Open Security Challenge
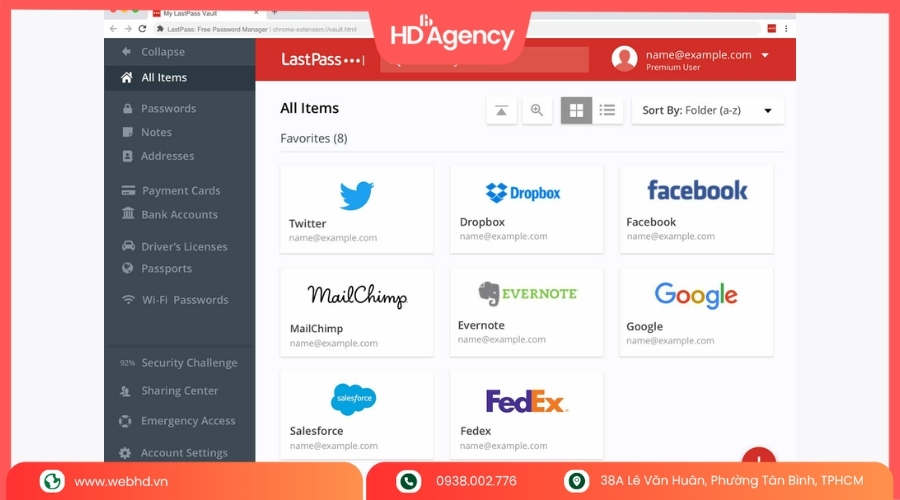This screenshot has width=900, height=500. tap(189, 363)
